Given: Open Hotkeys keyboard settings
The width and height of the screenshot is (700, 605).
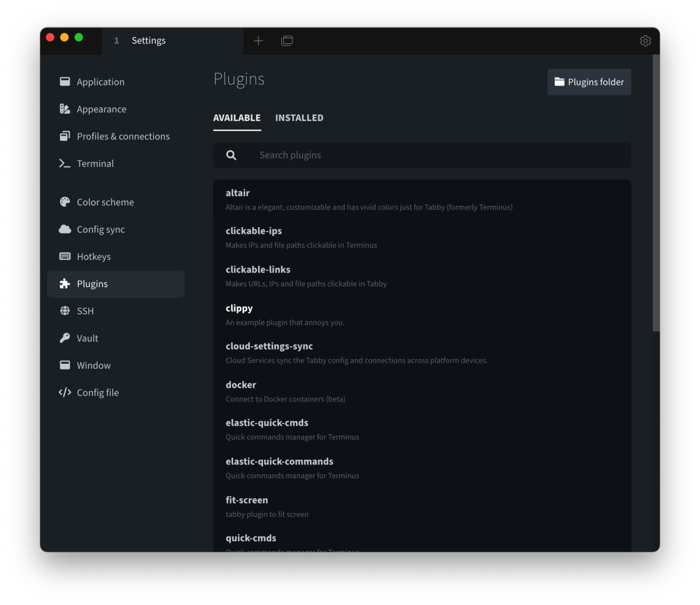Looking at the screenshot, I should 93,256.
